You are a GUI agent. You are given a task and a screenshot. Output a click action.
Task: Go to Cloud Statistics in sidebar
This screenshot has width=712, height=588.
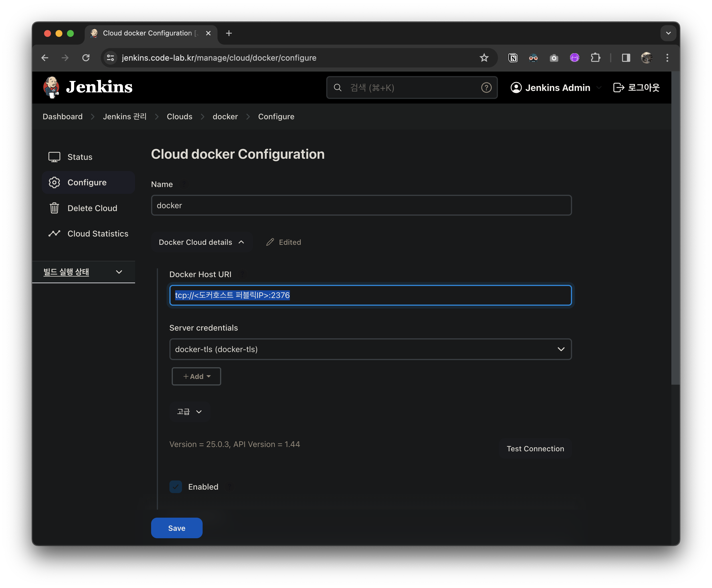(98, 233)
